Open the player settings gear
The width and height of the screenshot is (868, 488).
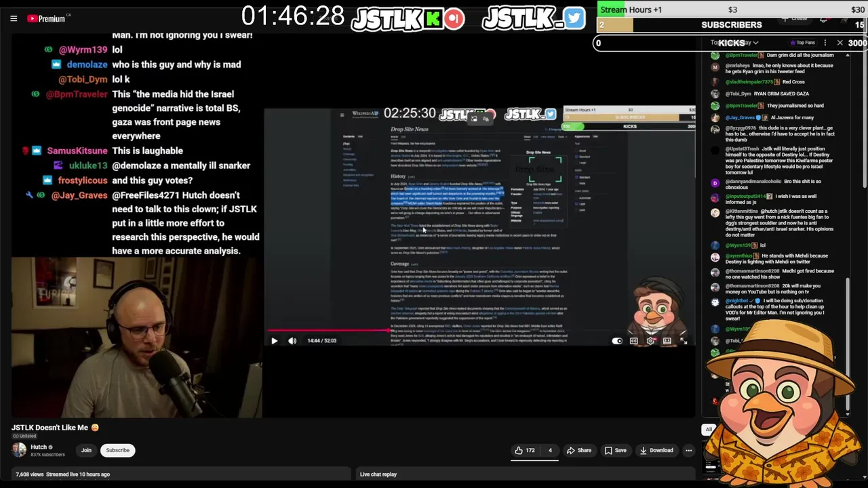pos(650,341)
